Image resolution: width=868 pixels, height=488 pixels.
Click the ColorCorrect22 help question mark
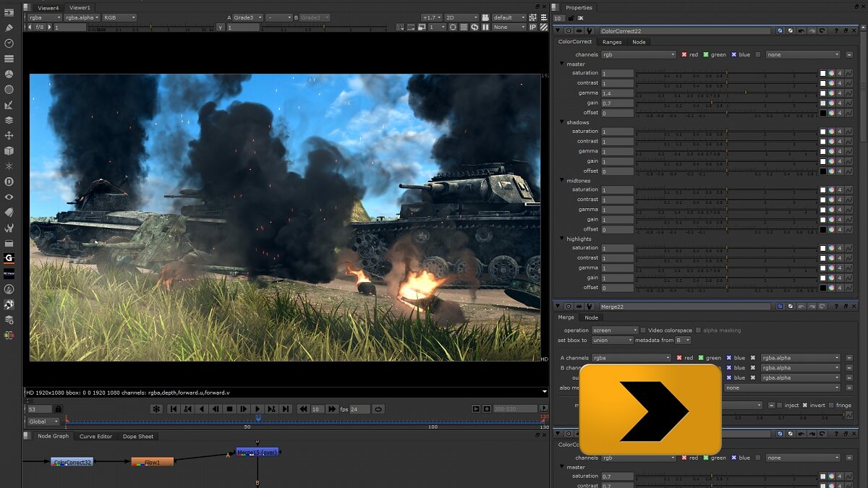coord(836,31)
